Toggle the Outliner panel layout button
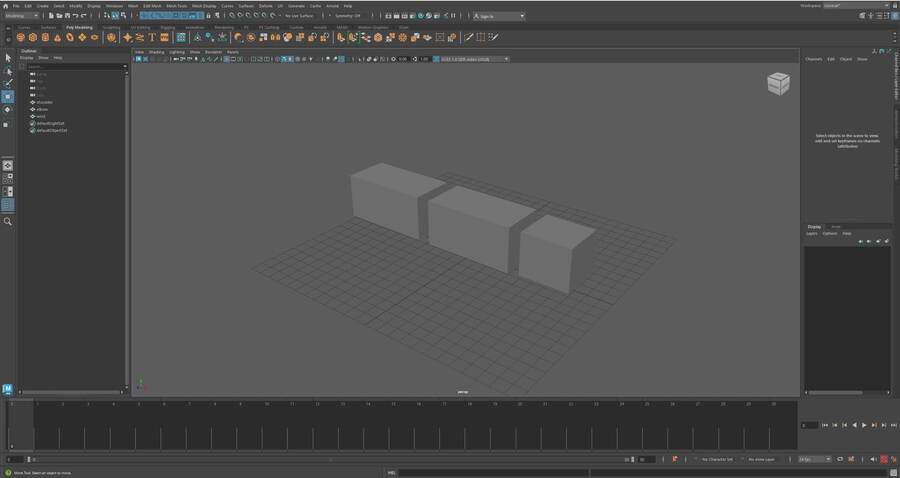Viewport: 900px width, 478px height. 7,205
